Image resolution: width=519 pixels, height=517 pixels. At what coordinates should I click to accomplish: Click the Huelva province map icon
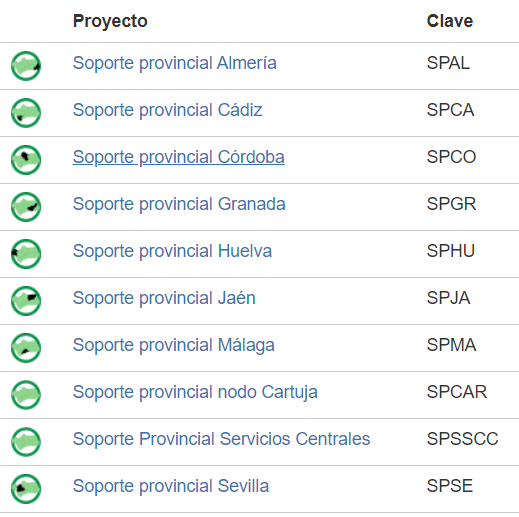click(26, 254)
